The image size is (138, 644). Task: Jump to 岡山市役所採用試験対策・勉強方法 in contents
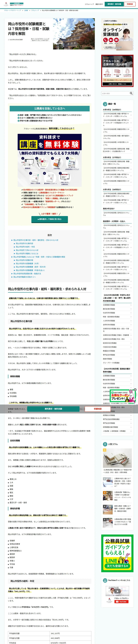pos(27,273)
